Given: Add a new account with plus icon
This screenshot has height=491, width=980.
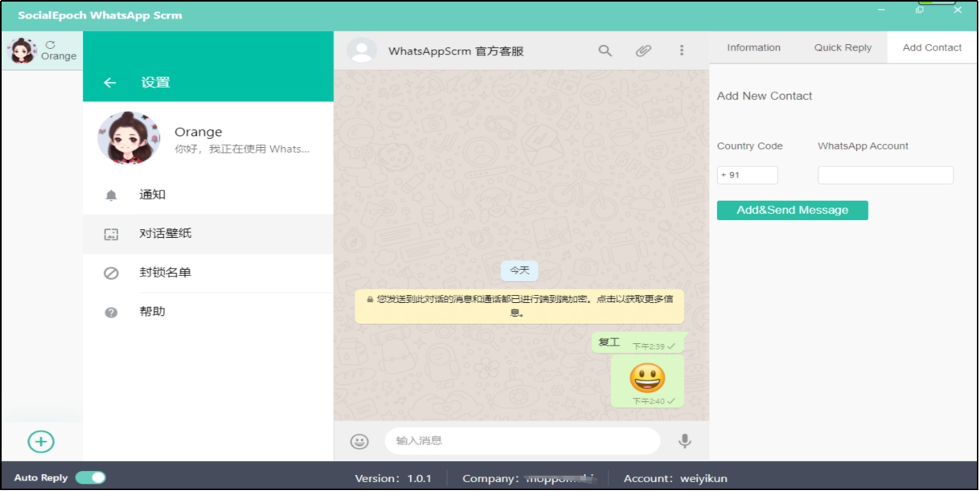Looking at the screenshot, I should tap(41, 441).
